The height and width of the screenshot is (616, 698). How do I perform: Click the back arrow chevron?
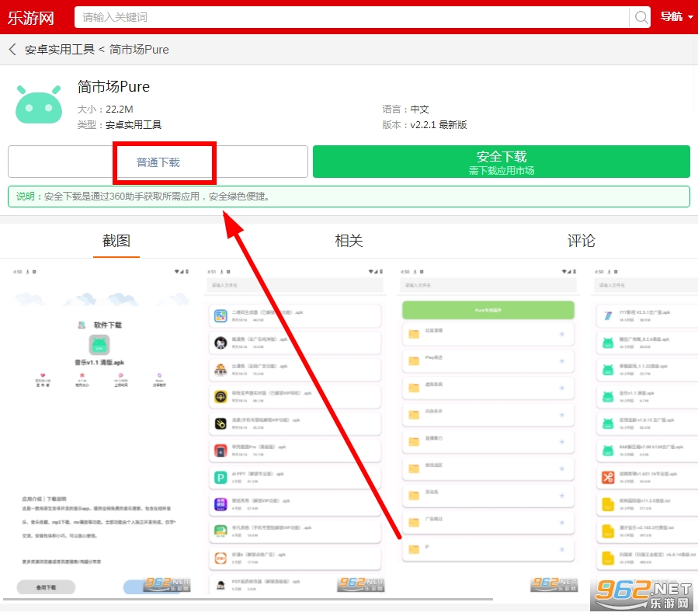[x=12, y=50]
